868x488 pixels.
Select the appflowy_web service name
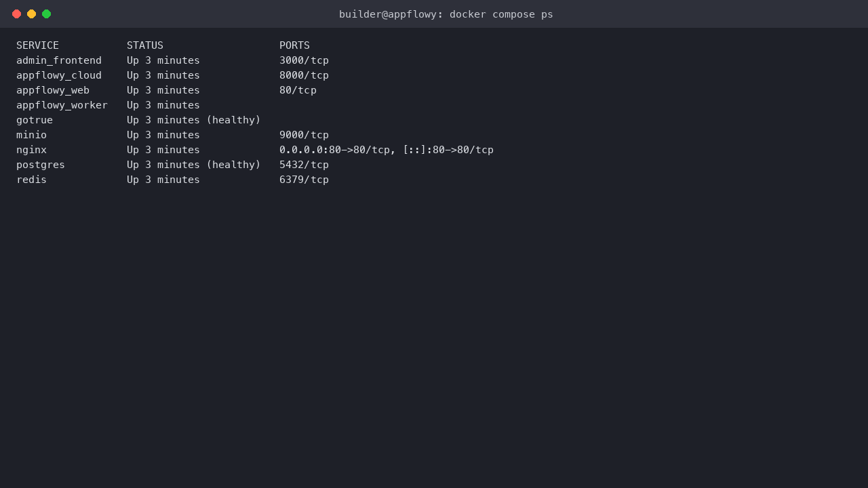coord(53,90)
